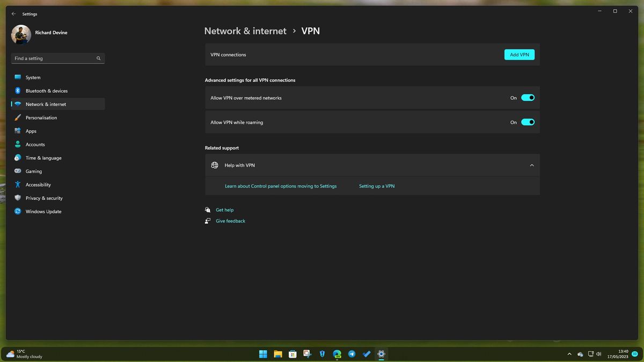Expand the hidden icons tray chevron

[569, 354]
